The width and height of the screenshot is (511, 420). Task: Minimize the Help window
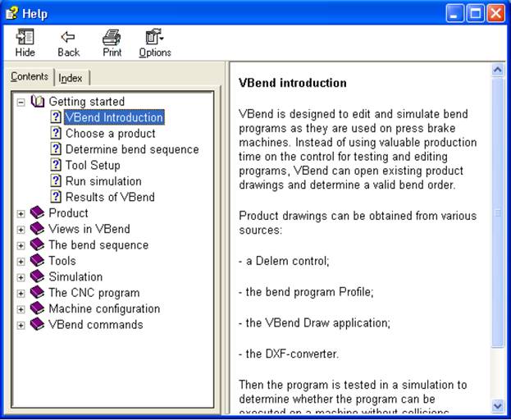454,13
